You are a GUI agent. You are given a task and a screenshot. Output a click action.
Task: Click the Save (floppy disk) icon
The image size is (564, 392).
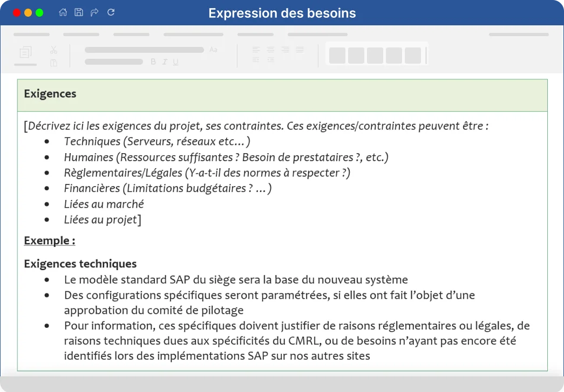pos(79,13)
